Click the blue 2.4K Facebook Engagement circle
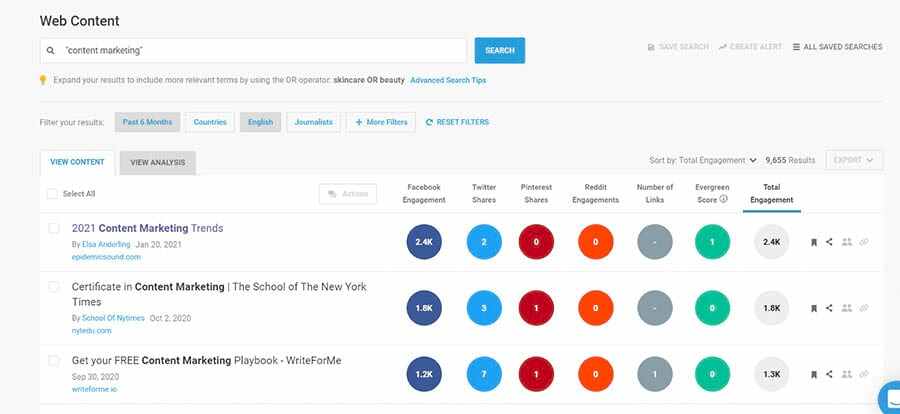900x414 pixels. pyautogui.click(x=424, y=242)
